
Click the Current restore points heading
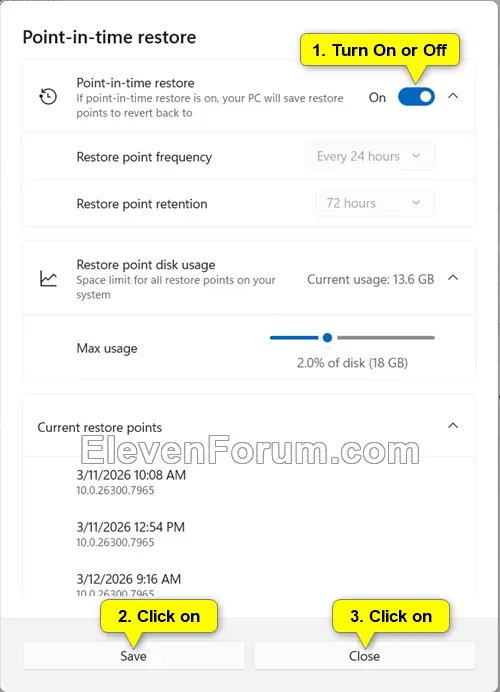point(100,428)
